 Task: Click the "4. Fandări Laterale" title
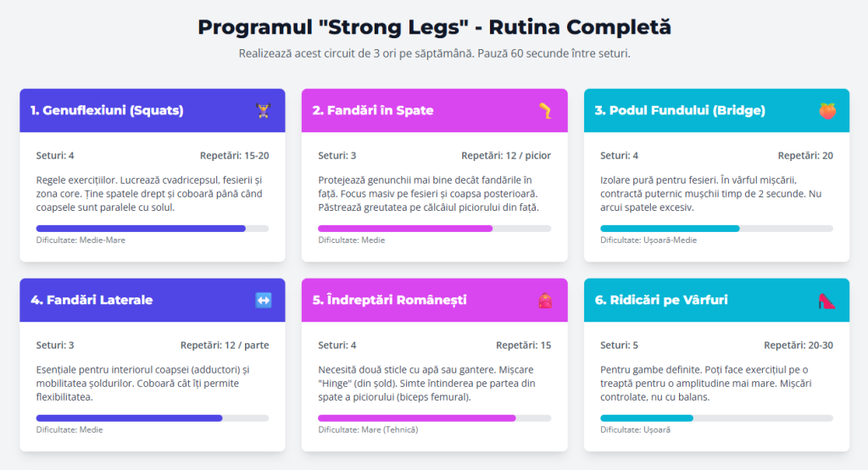pyautogui.click(x=92, y=301)
